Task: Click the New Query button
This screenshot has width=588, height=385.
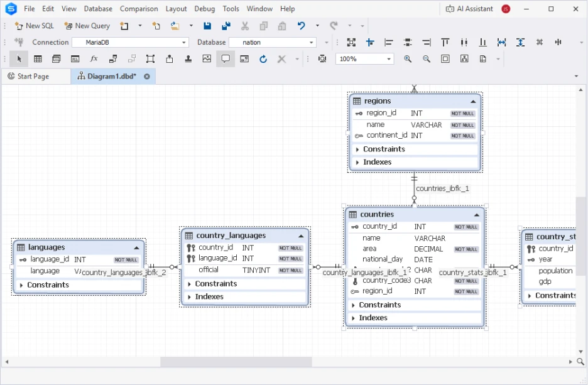Action: click(x=87, y=26)
